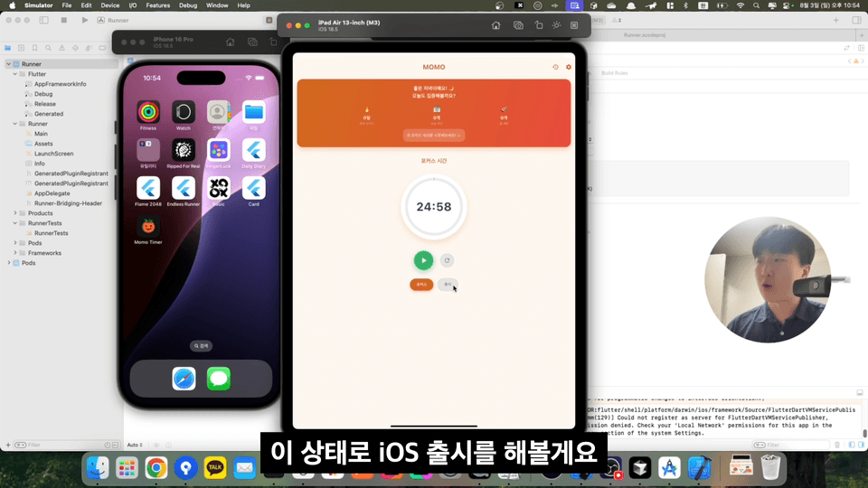This screenshot has width=868, height=488.
Task: Open the Card app on iPhone home screen
Action: (x=253, y=188)
